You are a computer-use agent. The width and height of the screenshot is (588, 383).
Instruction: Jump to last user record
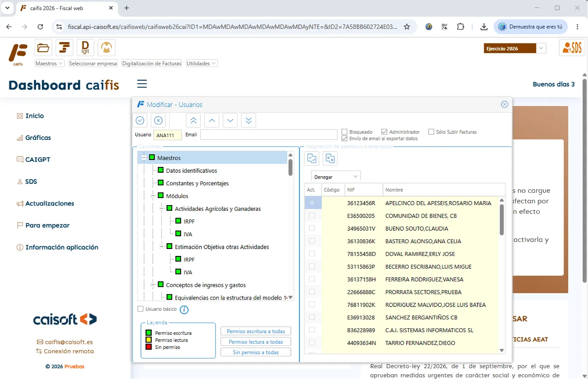[248, 120]
